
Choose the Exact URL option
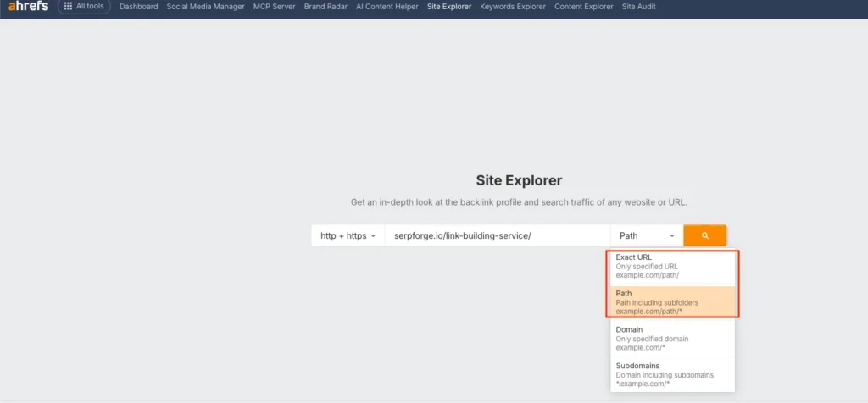coord(672,267)
